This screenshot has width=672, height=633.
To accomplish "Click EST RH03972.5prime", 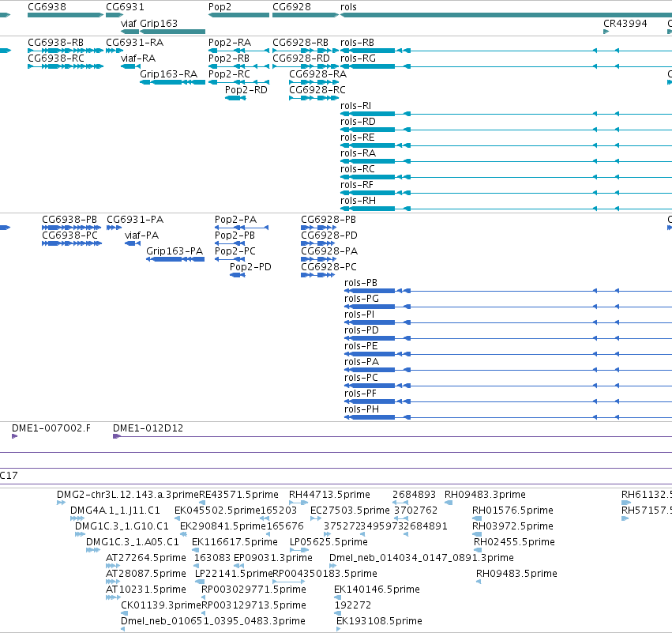I will coord(477,534).
